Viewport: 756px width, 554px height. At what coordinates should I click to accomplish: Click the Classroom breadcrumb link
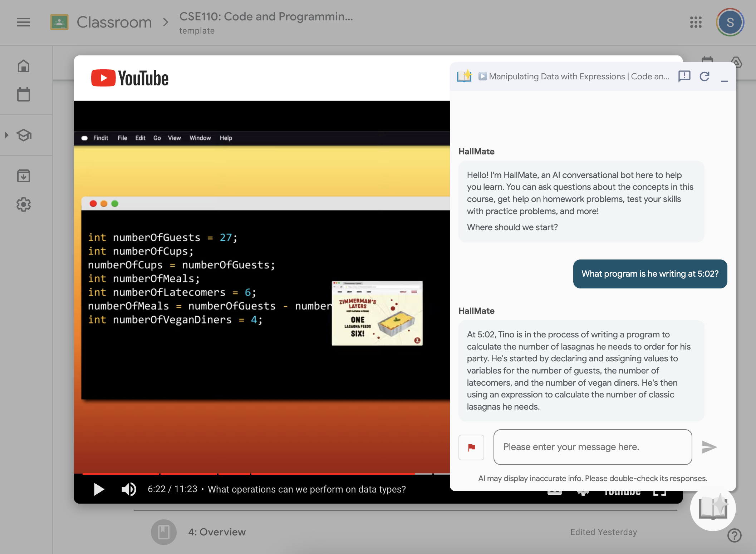pos(114,22)
